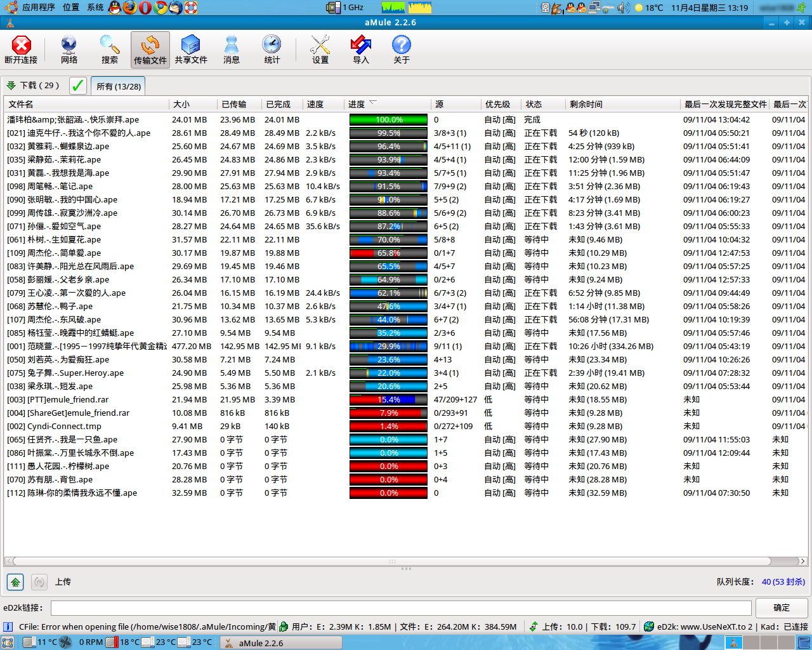Open the Networks (网络) view
Viewport: 812px width, 650px height.
coord(69,50)
